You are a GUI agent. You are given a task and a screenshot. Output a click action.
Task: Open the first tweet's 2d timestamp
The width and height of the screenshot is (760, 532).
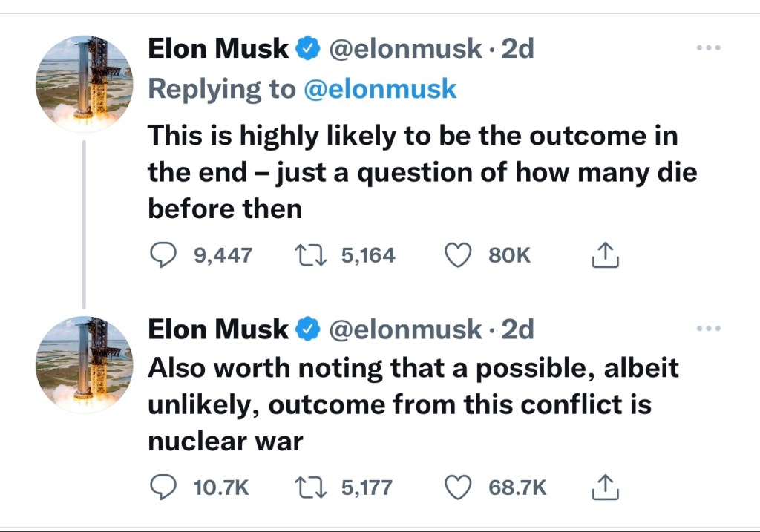517,49
